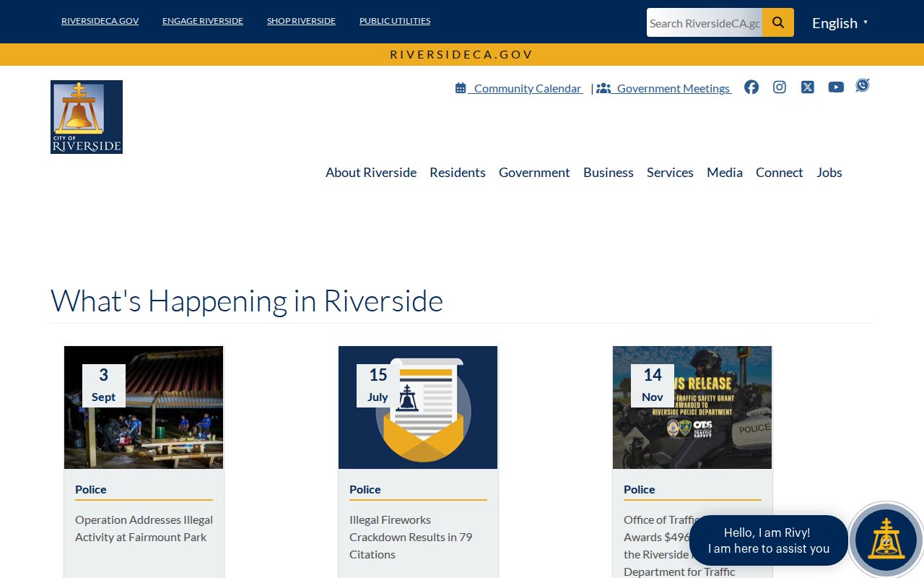Image resolution: width=924 pixels, height=578 pixels.
Task: Open the X (Twitter) icon
Action: point(808,87)
